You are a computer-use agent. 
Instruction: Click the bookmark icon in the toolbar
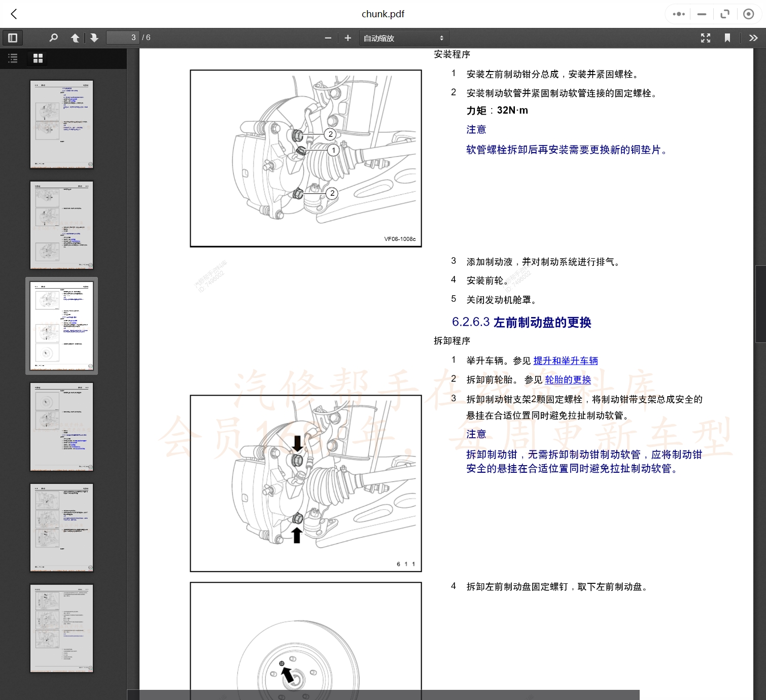pyautogui.click(x=728, y=38)
